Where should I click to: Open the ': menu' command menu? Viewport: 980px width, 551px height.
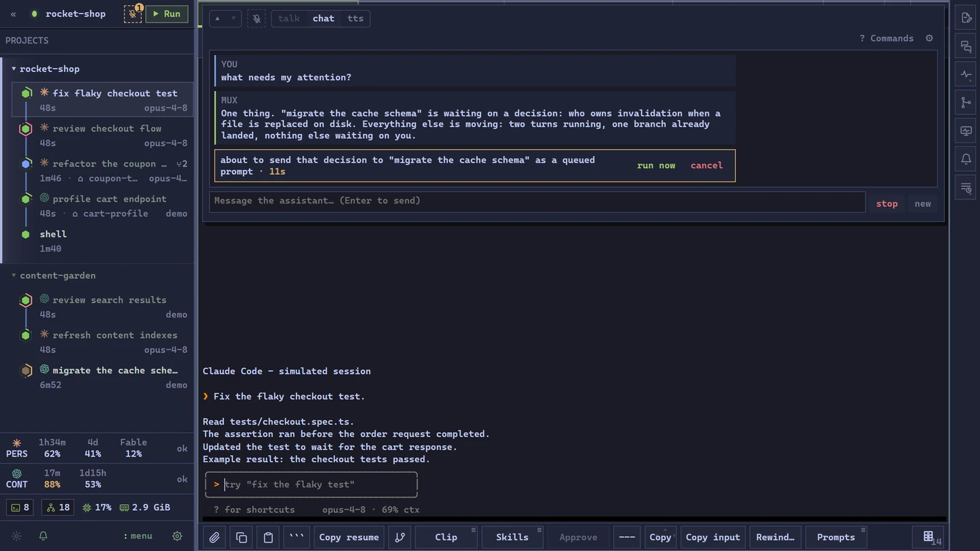[137, 536]
